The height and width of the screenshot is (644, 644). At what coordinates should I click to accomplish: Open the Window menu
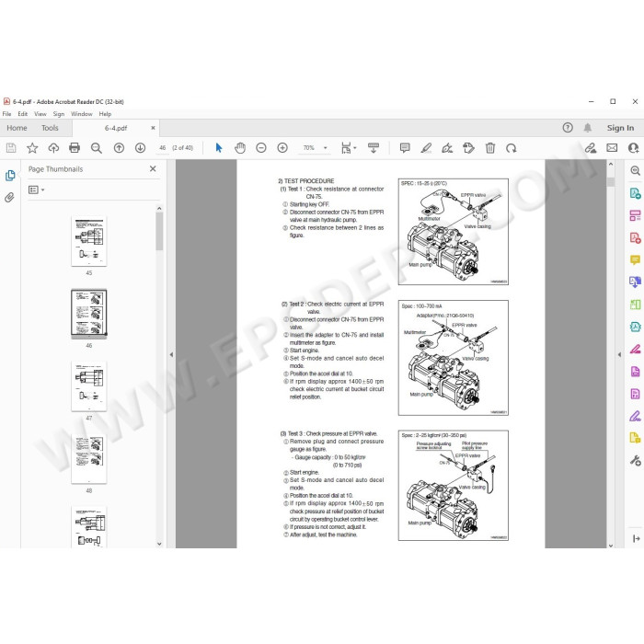82,114
